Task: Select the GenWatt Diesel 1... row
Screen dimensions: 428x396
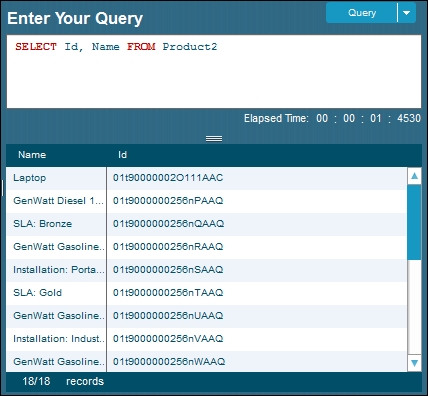Action: [206, 201]
